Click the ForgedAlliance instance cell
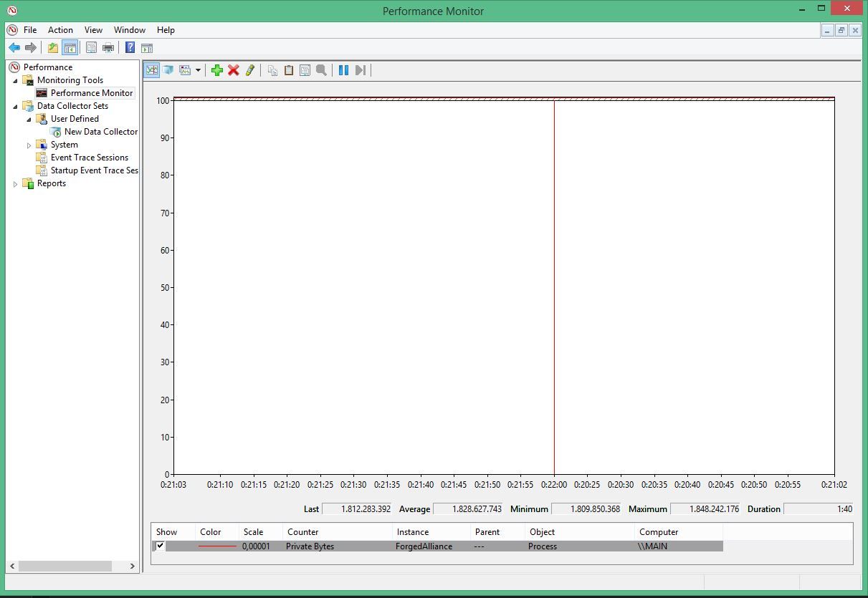This screenshot has height=598, width=868. tap(424, 546)
